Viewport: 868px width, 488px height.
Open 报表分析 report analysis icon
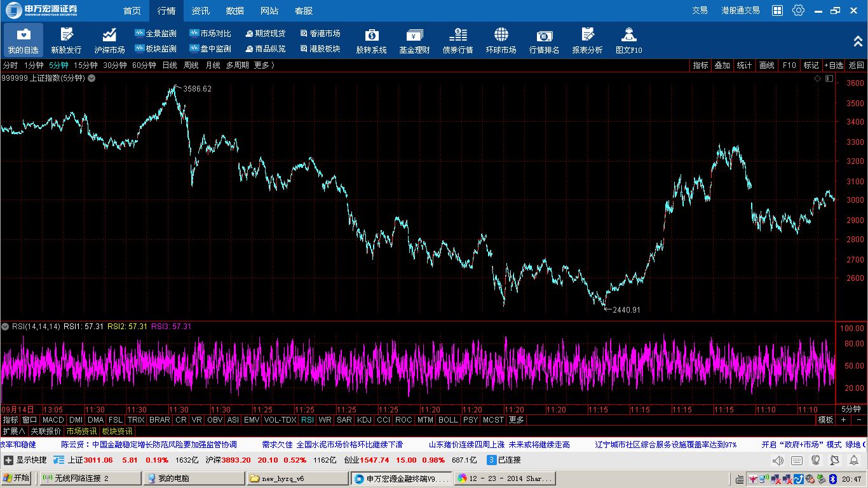tap(587, 40)
